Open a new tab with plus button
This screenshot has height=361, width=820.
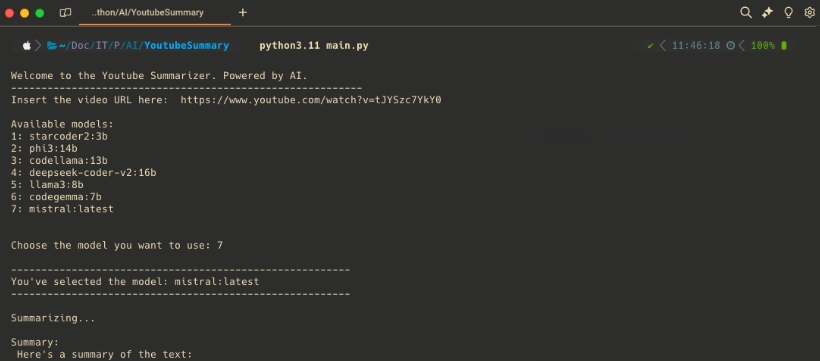243,13
